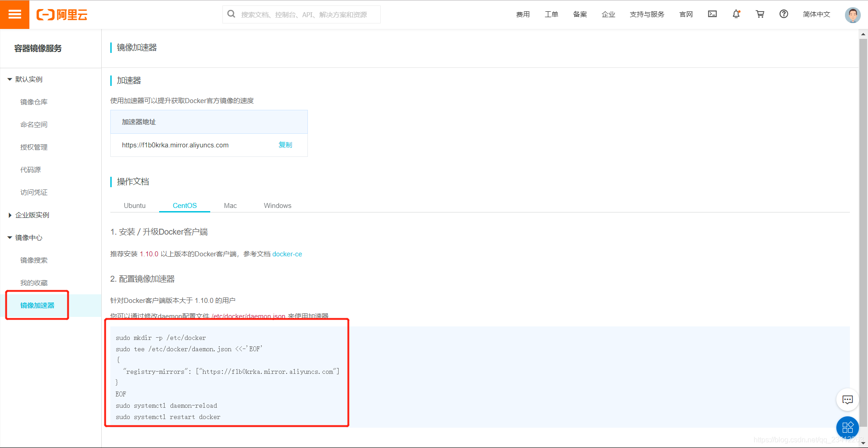The height and width of the screenshot is (448, 868).
Task: Open the docker-ce documentation link
Action: 287,254
